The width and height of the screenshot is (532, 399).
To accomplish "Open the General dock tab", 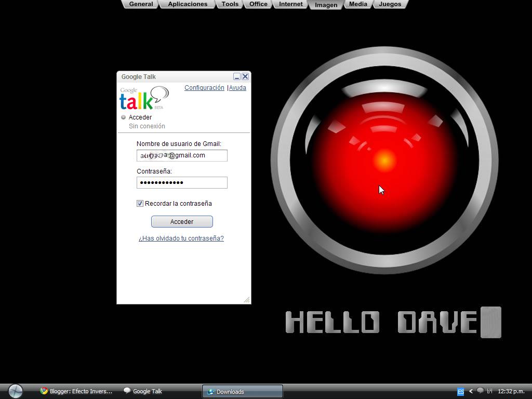I will [141, 4].
